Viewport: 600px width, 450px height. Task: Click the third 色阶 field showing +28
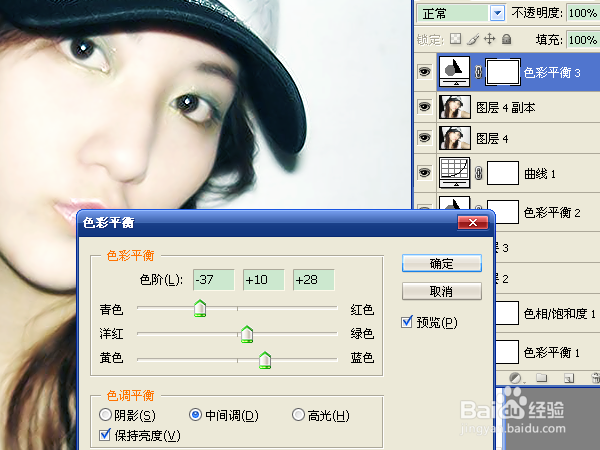click(314, 280)
